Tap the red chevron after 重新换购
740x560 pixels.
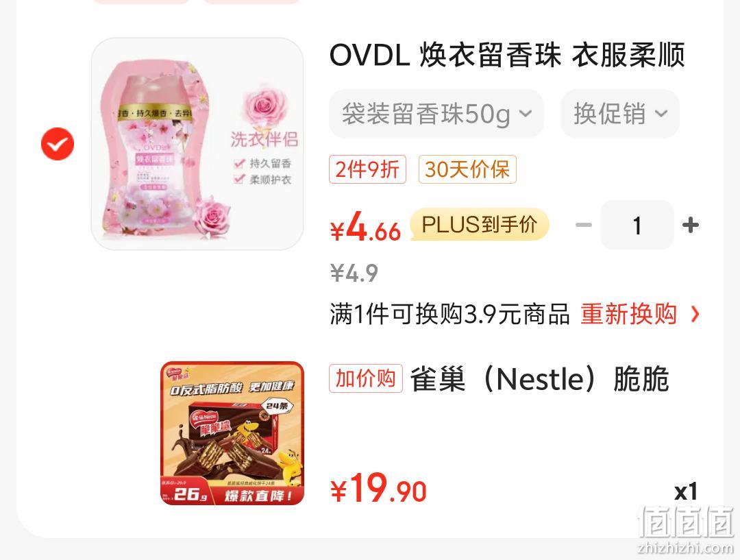[x=695, y=314]
